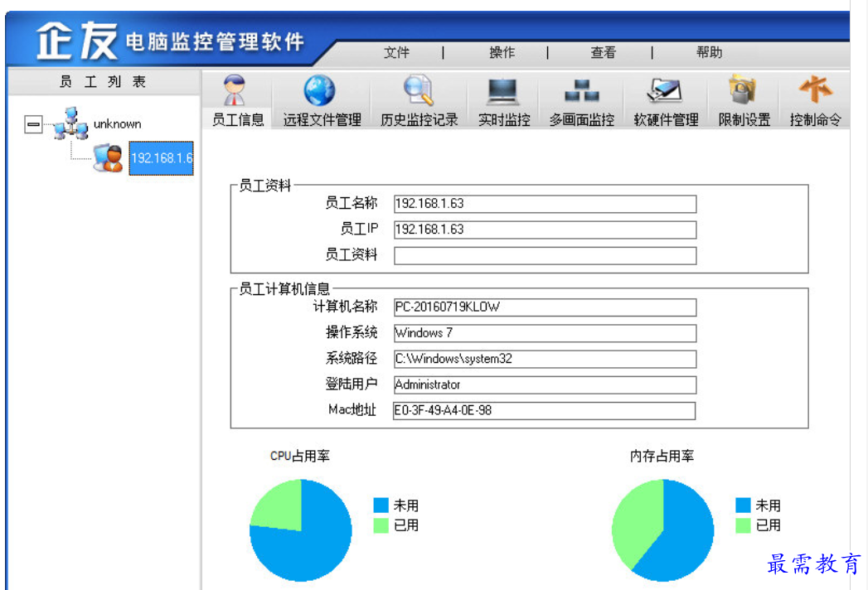Click the green 已用 swatch in CPU legend

(x=381, y=525)
